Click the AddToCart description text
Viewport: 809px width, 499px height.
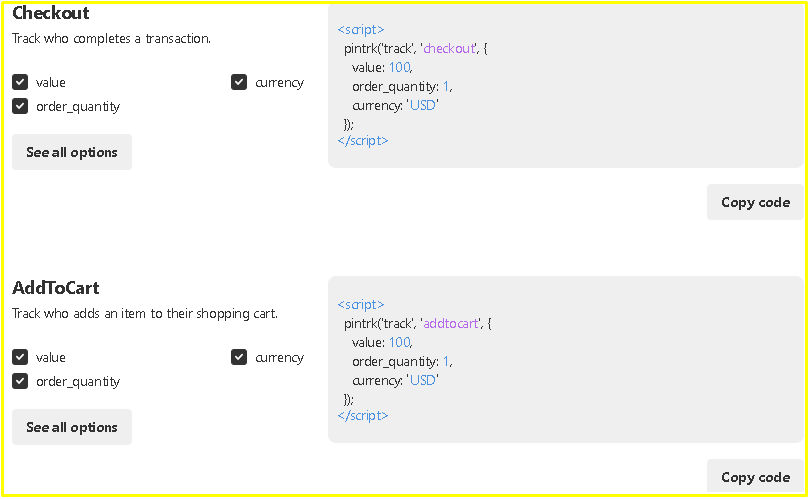click(145, 314)
